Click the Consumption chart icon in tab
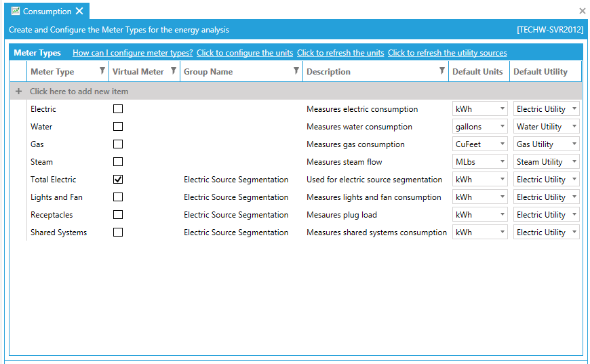The width and height of the screenshot is (590, 364). (16, 12)
